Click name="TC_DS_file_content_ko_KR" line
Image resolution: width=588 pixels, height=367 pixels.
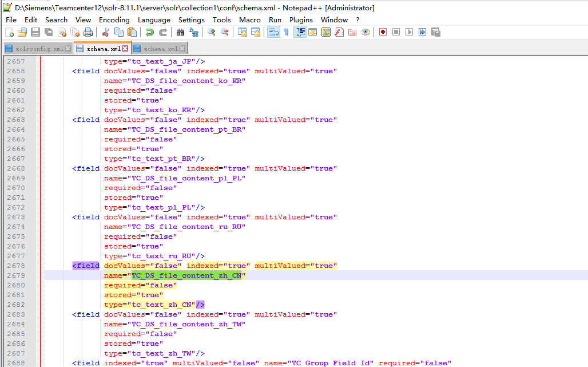[x=175, y=81]
